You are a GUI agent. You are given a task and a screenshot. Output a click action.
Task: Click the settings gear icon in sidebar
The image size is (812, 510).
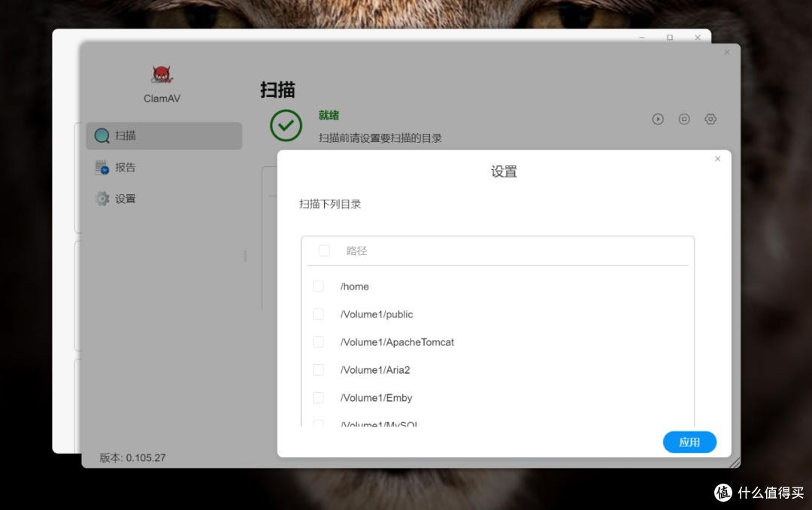[102, 199]
